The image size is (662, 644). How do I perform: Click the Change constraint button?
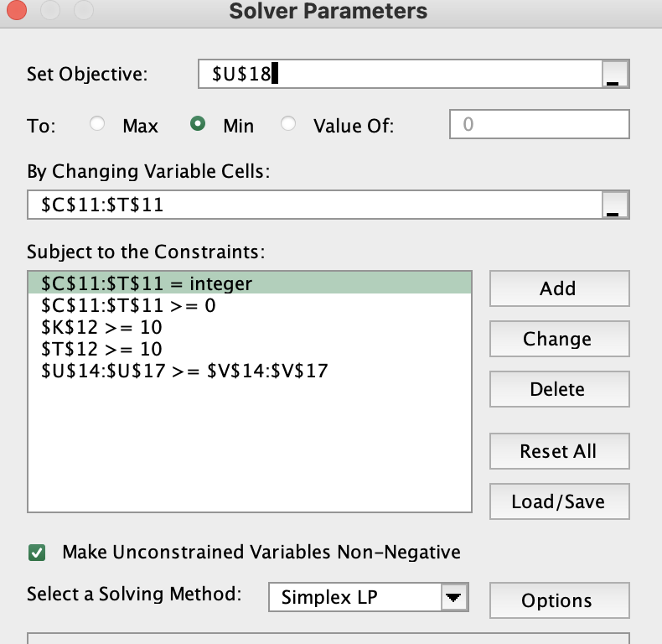pos(558,339)
